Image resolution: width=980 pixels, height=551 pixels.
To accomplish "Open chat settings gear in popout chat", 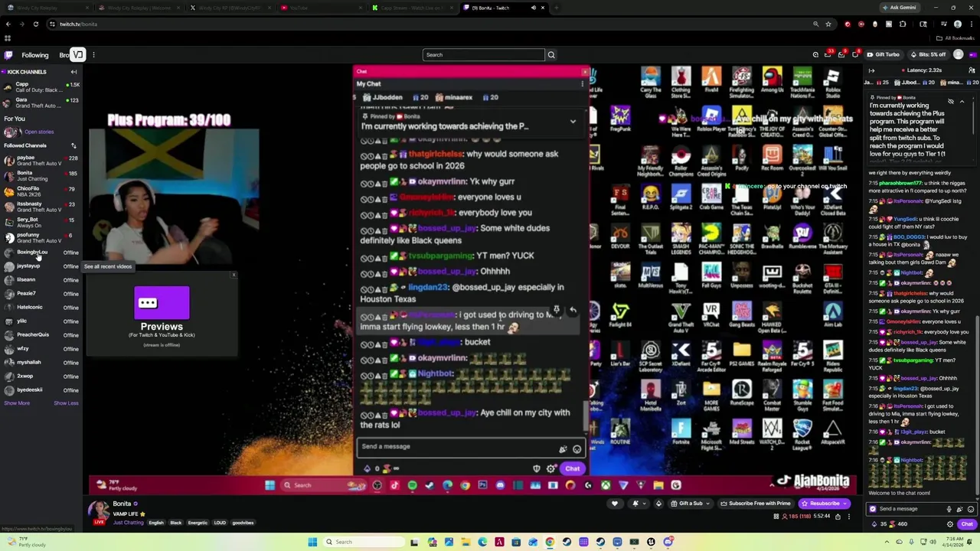I will [550, 468].
